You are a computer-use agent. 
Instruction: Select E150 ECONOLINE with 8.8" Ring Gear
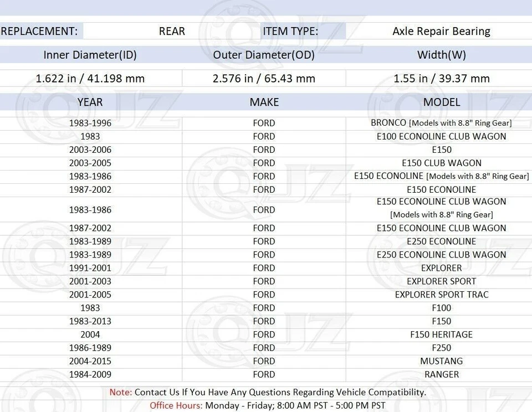click(x=442, y=176)
